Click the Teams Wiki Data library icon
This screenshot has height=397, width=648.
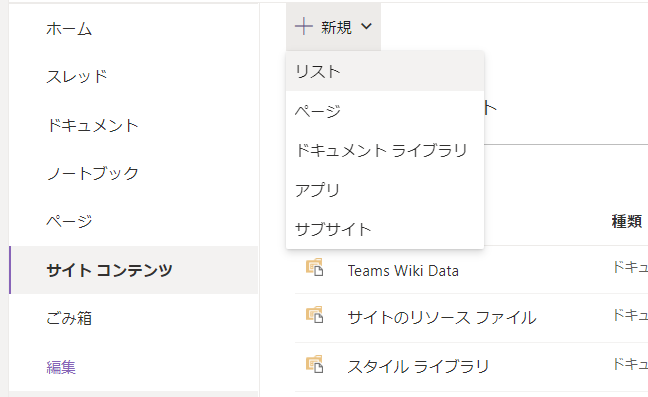click(314, 267)
